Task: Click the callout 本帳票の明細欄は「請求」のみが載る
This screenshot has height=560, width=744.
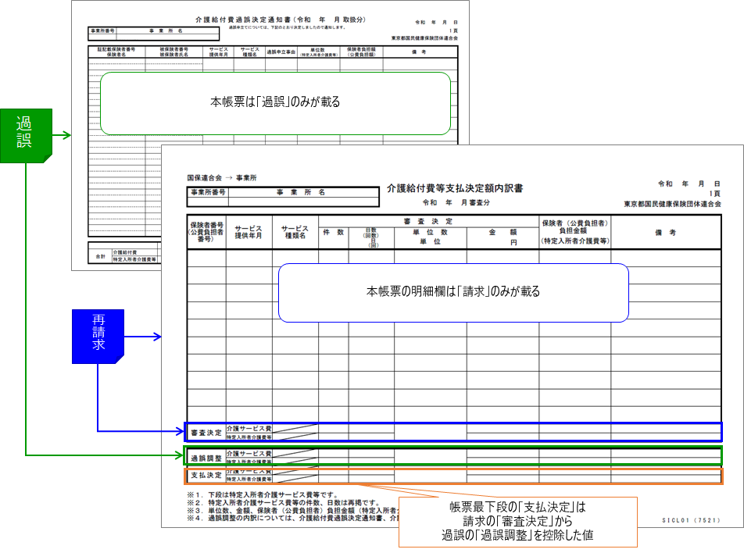Action: pos(453,293)
